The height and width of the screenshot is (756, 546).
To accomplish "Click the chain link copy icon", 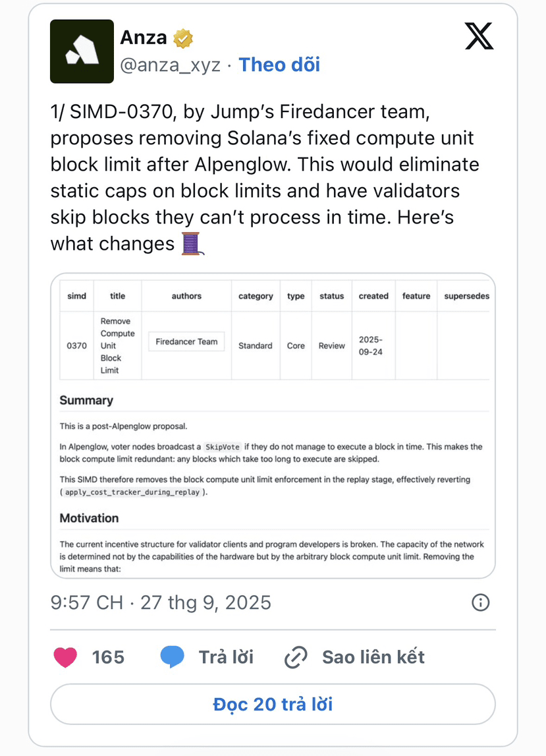I will coord(296,657).
